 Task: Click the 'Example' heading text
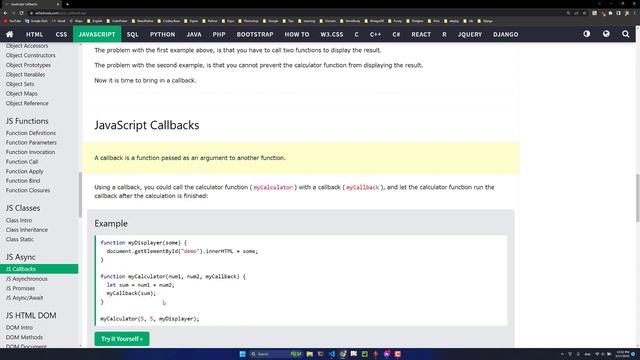tap(111, 223)
